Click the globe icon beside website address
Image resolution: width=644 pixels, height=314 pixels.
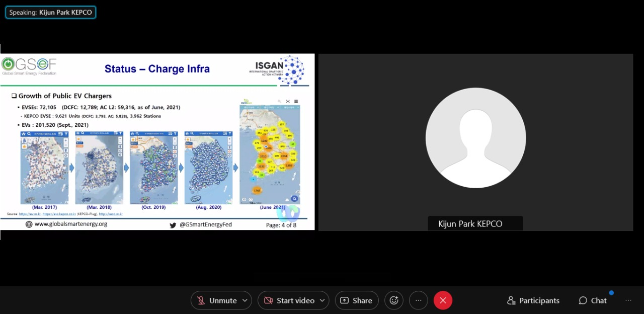(29, 224)
